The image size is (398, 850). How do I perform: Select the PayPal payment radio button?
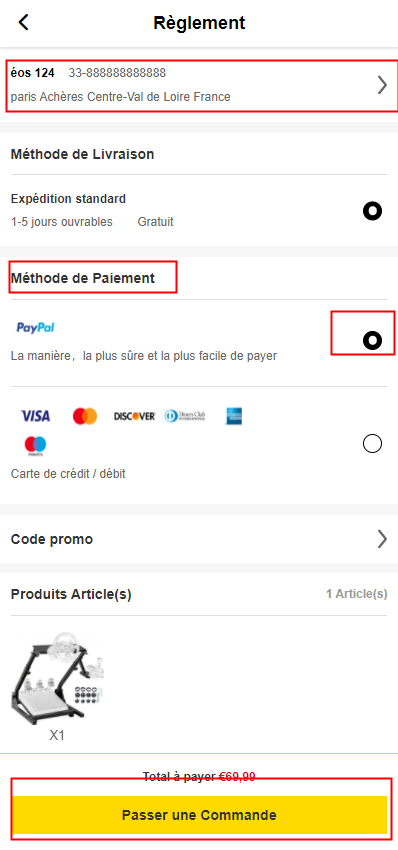372,340
